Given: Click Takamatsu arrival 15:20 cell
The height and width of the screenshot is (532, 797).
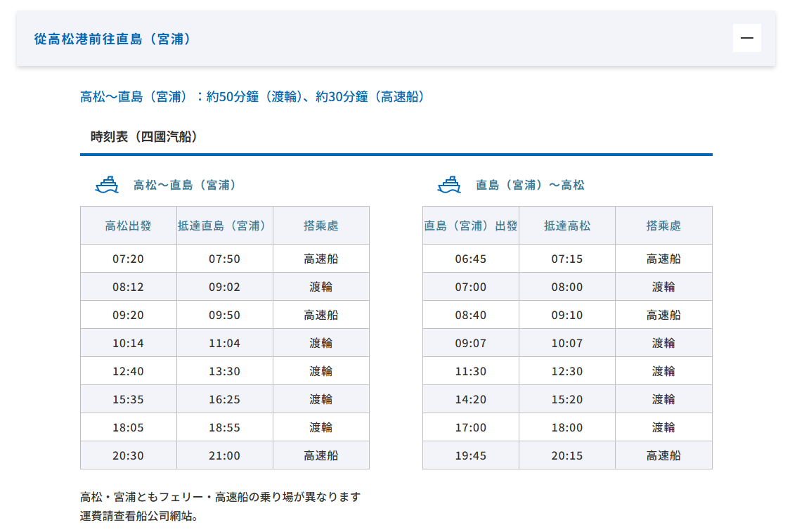Looking at the screenshot, I should coord(567,399).
